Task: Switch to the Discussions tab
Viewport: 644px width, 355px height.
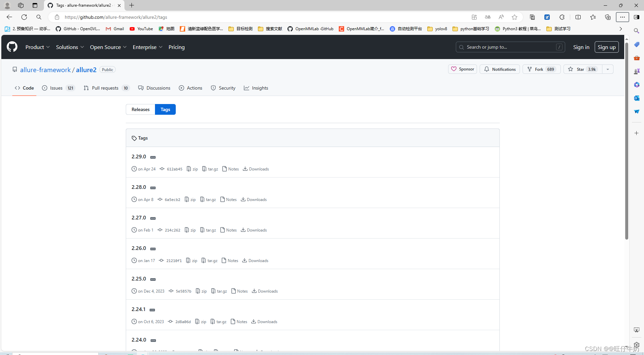Action: (154, 88)
